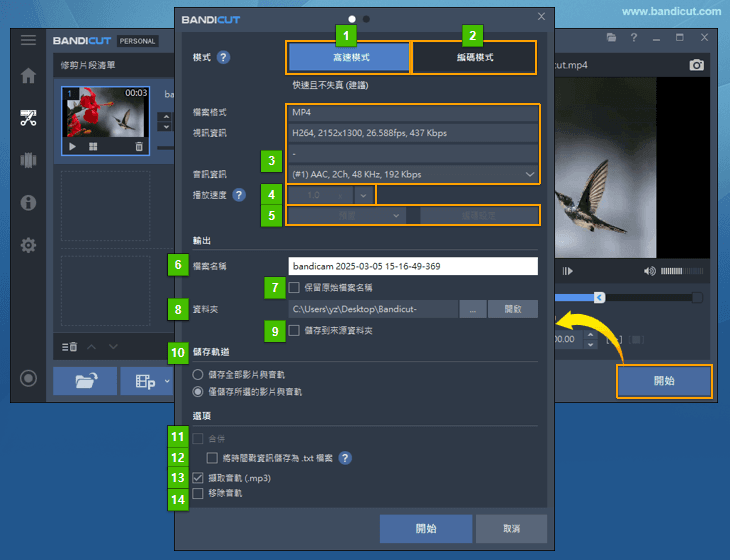Click grid icon on segment 1 thumbnail
Image resolution: width=730 pixels, height=560 pixels.
click(x=93, y=147)
